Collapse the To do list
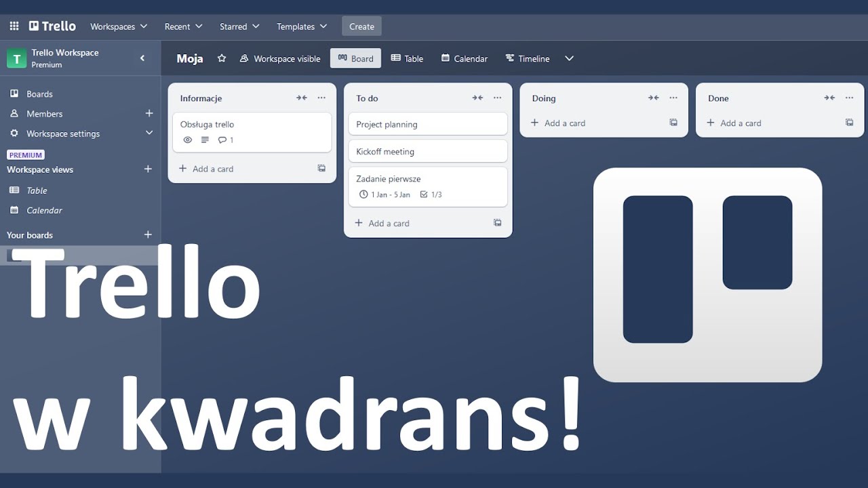The image size is (868, 488). point(477,98)
